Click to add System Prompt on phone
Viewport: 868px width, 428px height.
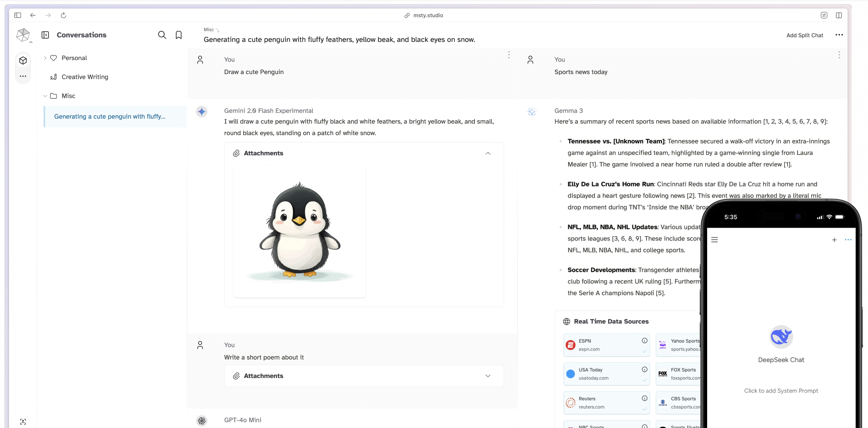click(x=781, y=390)
